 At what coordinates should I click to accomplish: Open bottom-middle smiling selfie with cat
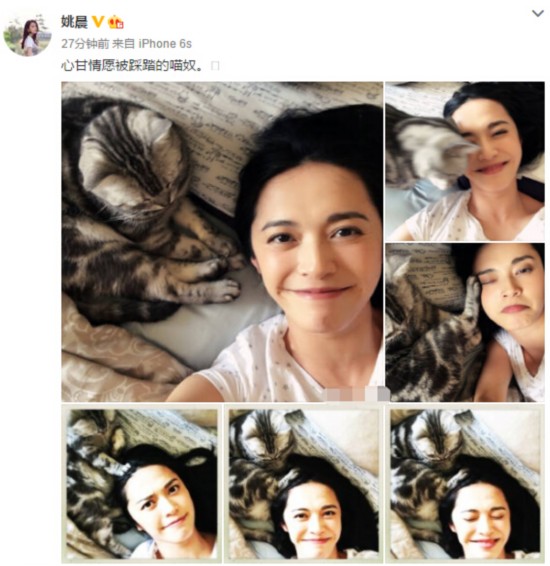coord(303,484)
